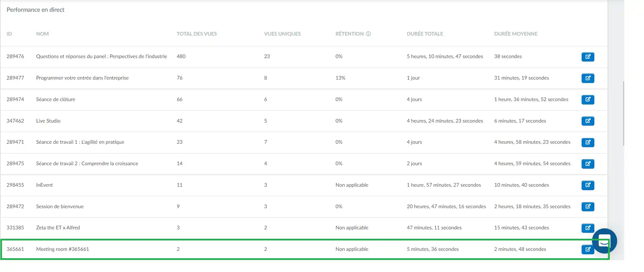This screenshot has height=272, width=644.
Task: Select ID cell 365661
Action: click(x=15, y=249)
